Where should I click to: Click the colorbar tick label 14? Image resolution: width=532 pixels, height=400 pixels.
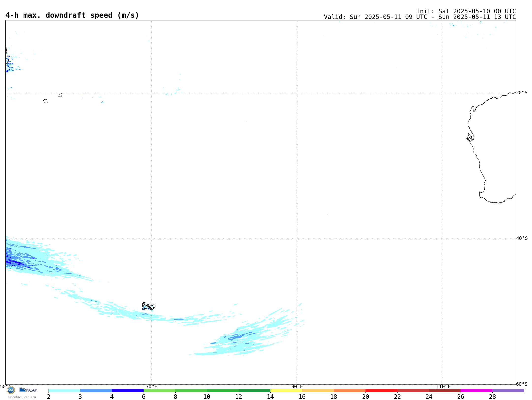click(270, 397)
